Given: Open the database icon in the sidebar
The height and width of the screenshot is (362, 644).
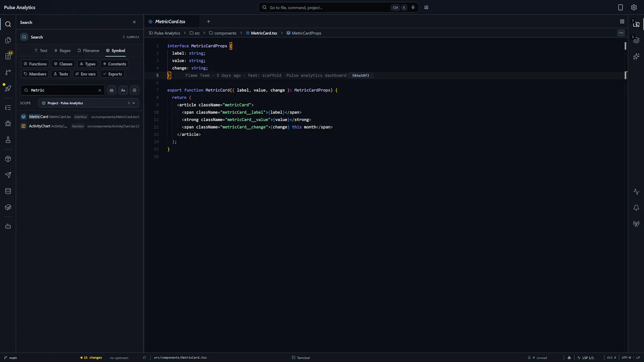Looking at the screenshot, I should pyautogui.click(x=8, y=191).
